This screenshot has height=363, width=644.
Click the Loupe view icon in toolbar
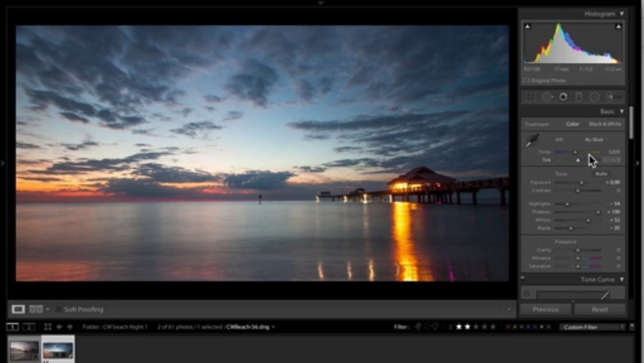[x=19, y=309]
